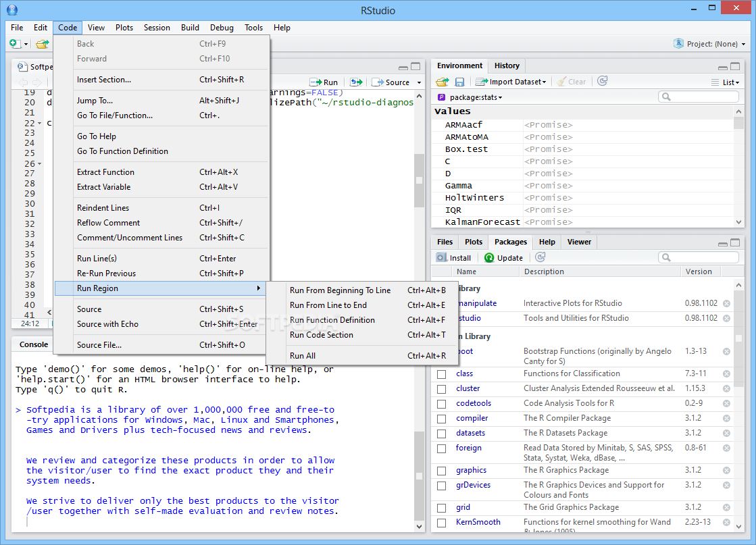Viewport: 756px width, 545px height.
Task: Select Reindent Lines menu item
Action: tap(161, 208)
